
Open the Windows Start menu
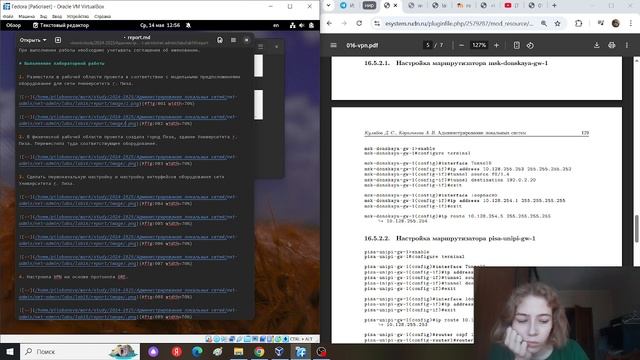pyautogui.click(x=10, y=351)
